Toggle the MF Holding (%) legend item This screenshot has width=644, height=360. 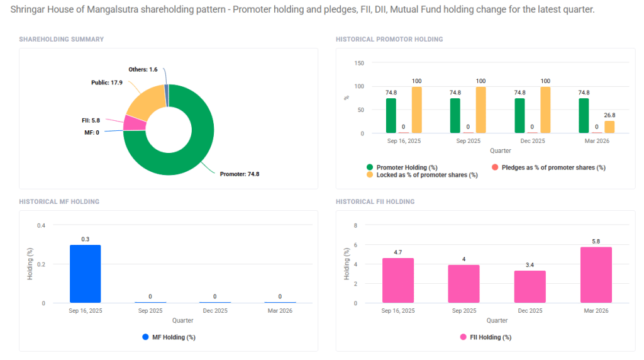click(x=174, y=337)
